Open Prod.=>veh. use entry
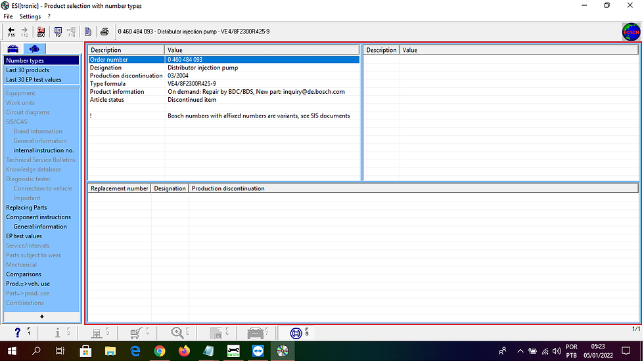The image size is (644, 363). click(x=28, y=284)
